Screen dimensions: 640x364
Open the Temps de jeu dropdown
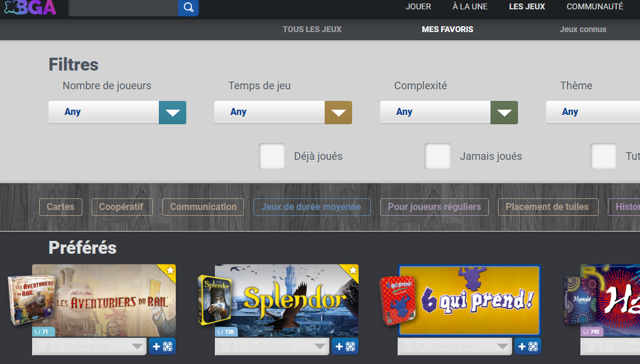(283, 113)
